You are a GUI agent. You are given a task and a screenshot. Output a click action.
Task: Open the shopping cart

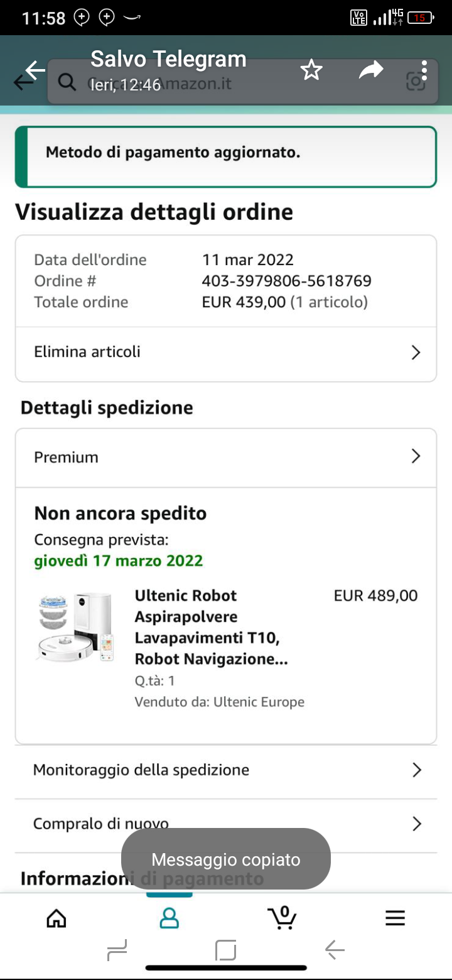coord(282,918)
